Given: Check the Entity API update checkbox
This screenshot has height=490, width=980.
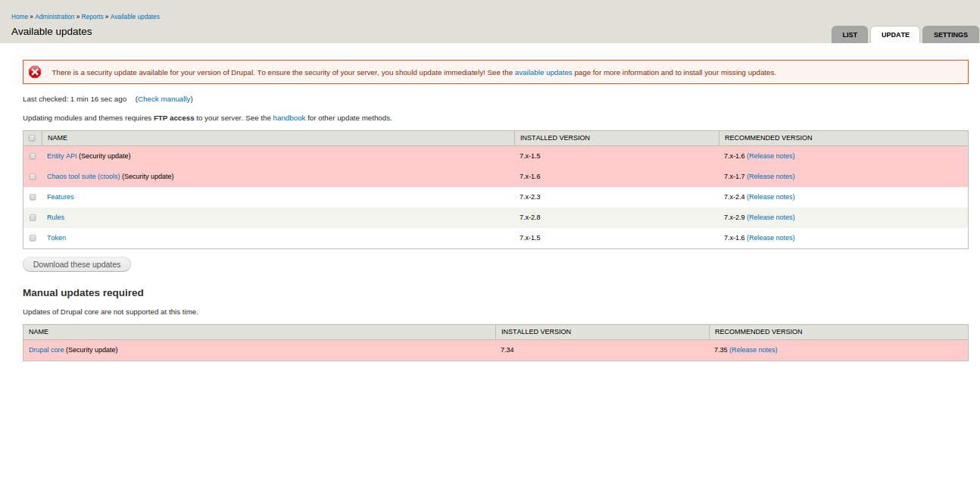Looking at the screenshot, I should 33,156.
